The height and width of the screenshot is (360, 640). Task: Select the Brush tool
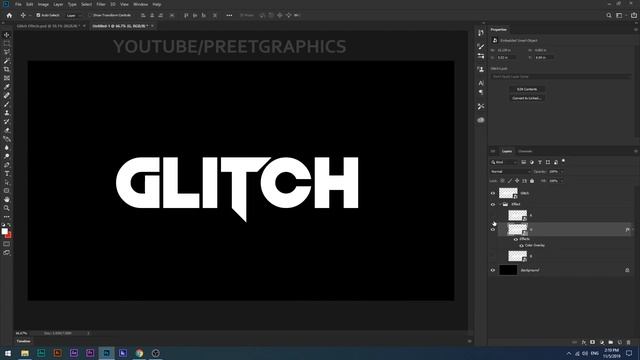(7, 104)
